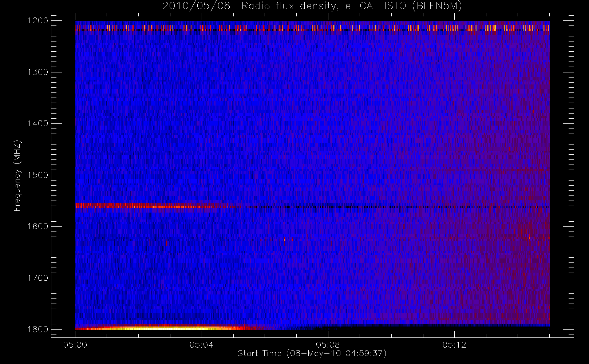The width and height of the screenshot is (589, 364).
Task: Click the '1400' frequency axis label
Action: [x=38, y=123]
